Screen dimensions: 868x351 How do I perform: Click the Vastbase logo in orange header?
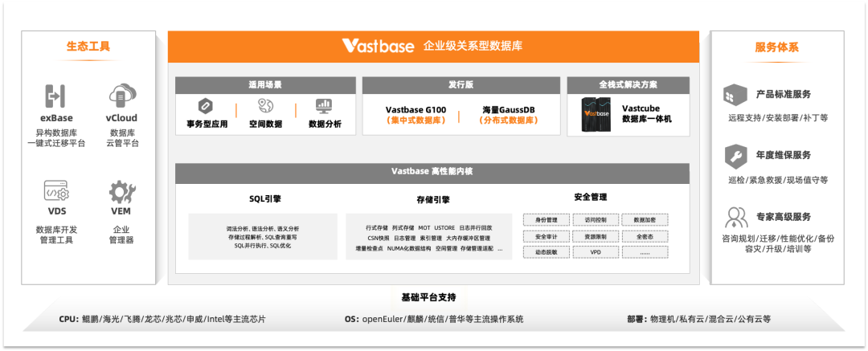pos(378,46)
